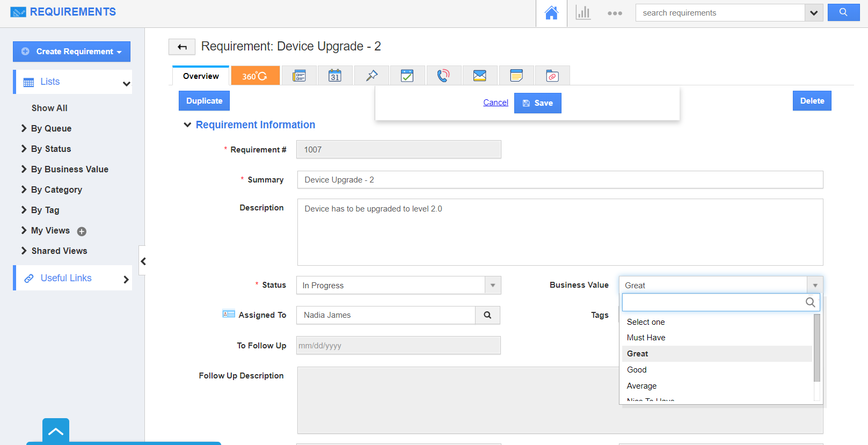This screenshot has width=868, height=445.
Task: Collapse the left sidebar with arrow handle
Action: pos(143,261)
